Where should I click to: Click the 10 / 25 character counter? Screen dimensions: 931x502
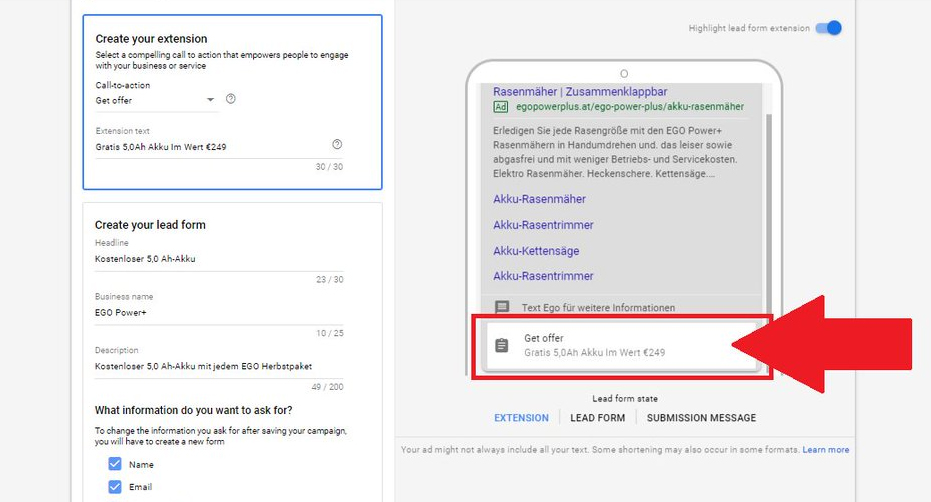[x=330, y=333]
